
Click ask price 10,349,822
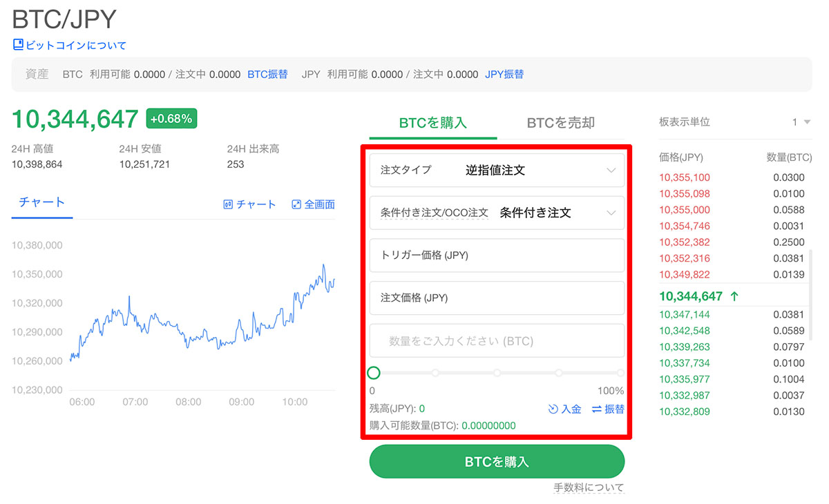(685, 275)
